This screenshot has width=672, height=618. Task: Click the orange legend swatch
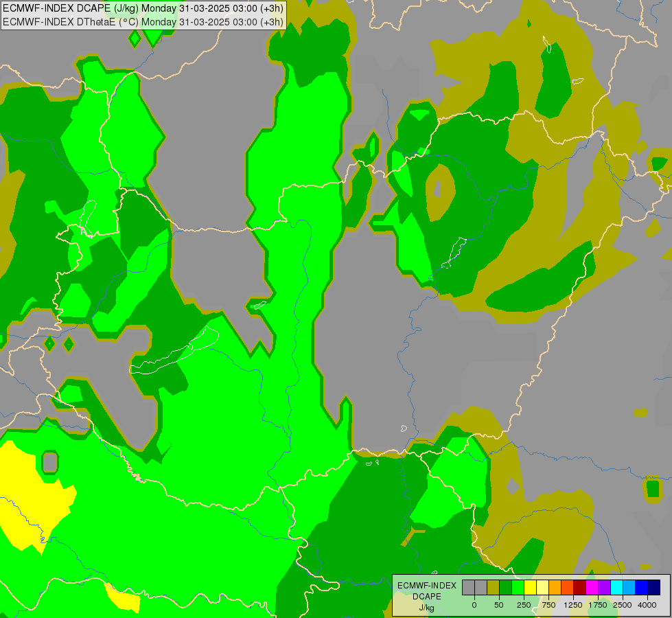[555, 587]
